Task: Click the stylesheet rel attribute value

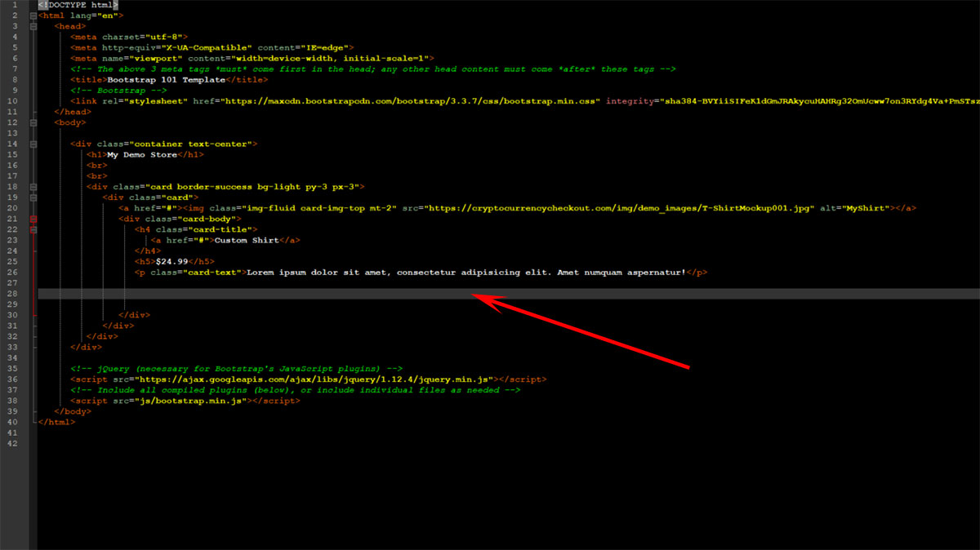Action: (x=155, y=101)
